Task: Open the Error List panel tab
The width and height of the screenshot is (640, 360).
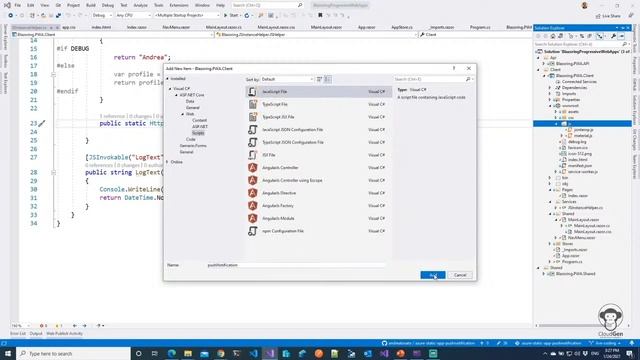Action: (x=18, y=333)
